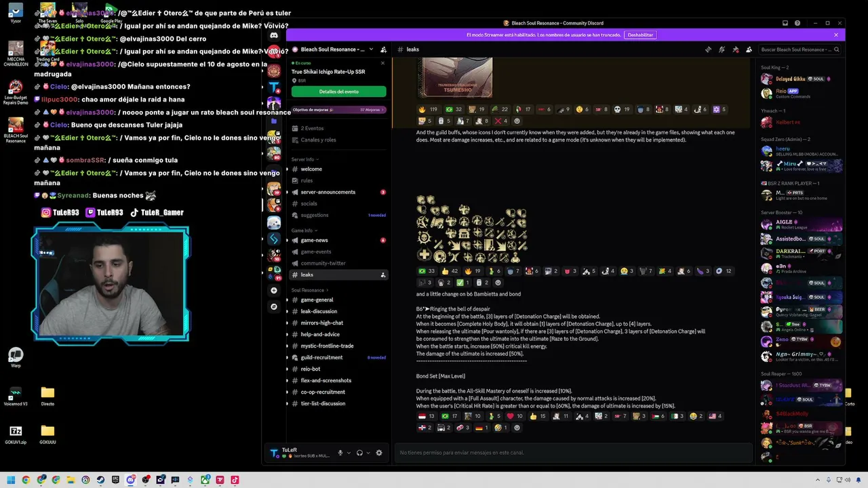Collapse the Soul Resonance category

309,290
